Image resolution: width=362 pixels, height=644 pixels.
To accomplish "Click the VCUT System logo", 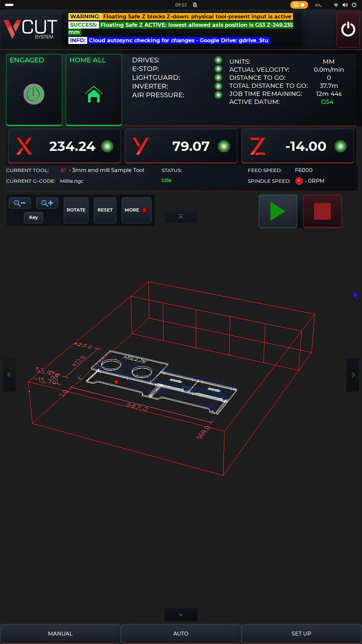I will 31,29.
